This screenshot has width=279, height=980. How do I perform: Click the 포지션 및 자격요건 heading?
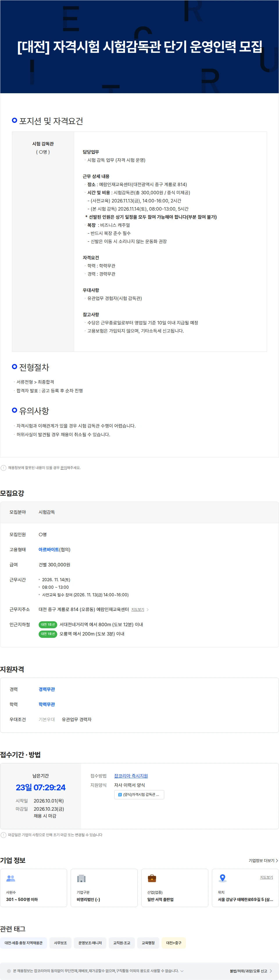pyautogui.click(x=51, y=121)
